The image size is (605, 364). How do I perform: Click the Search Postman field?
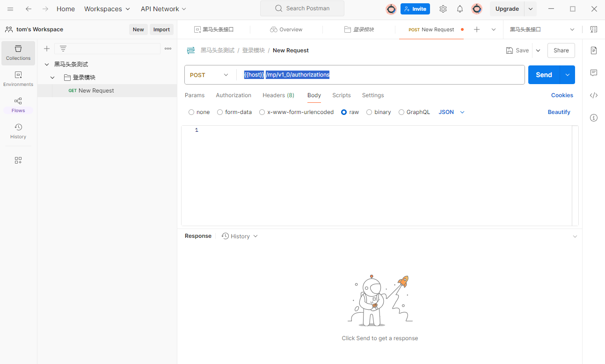(x=302, y=8)
